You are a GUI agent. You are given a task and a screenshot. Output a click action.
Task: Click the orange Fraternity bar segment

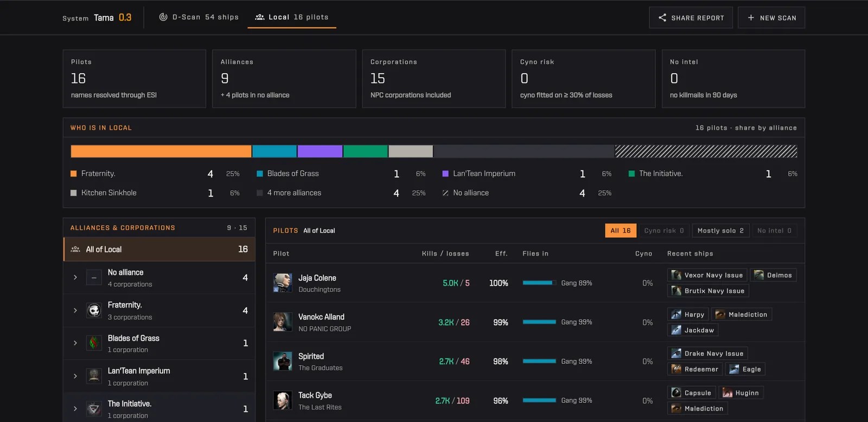point(161,151)
